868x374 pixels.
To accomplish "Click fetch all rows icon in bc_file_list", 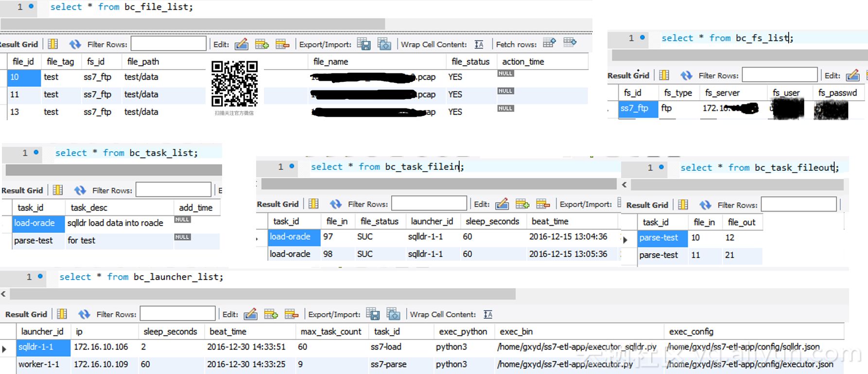I will click(570, 42).
